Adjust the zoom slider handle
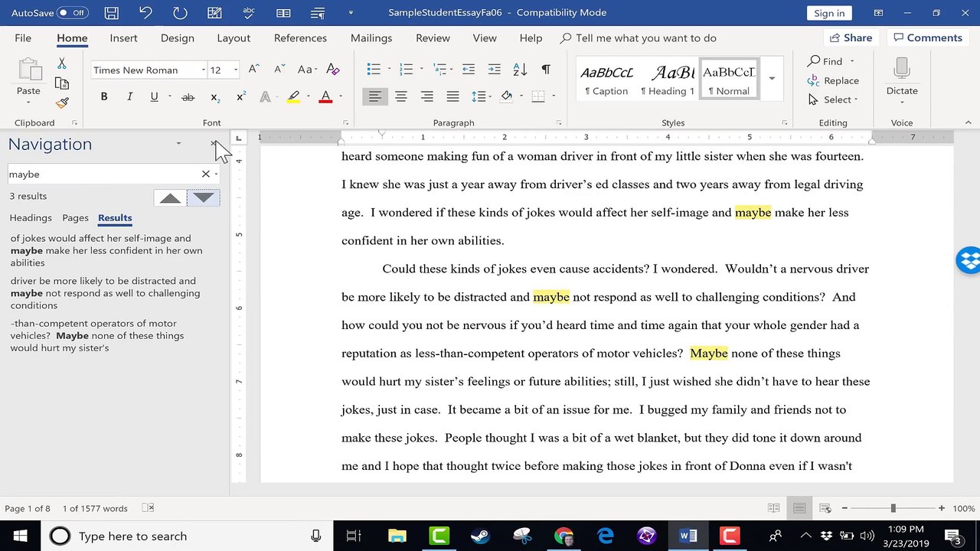980x551 pixels. (893, 508)
